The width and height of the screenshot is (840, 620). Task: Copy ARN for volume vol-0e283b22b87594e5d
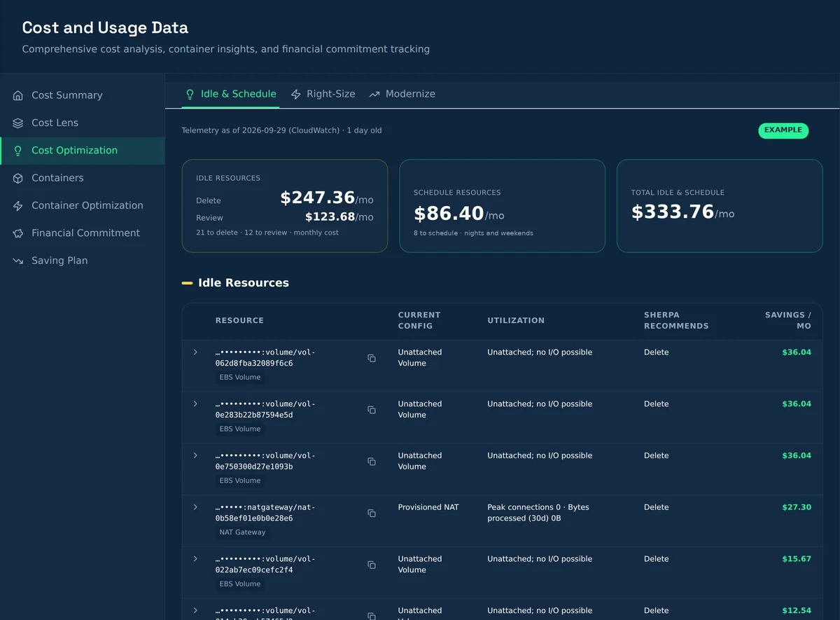(x=372, y=410)
